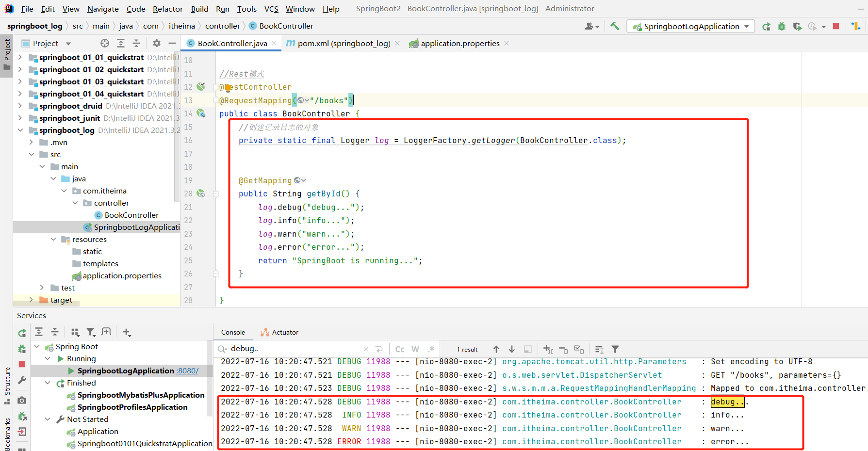Click Open in New Tab in Services
This screenshot has height=451, width=868.
[x=106, y=332]
